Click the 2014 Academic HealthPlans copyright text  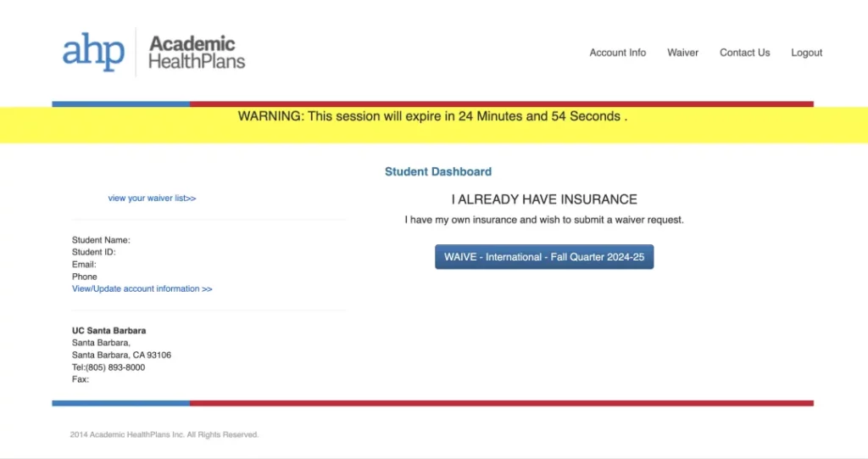(x=164, y=434)
